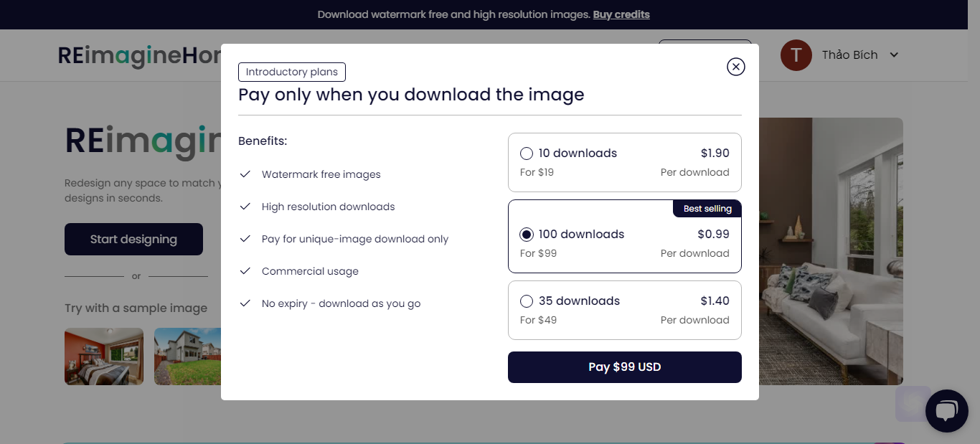Select the 100 downloads radio option
Image resolution: width=980 pixels, height=444 pixels.
click(x=527, y=235)
